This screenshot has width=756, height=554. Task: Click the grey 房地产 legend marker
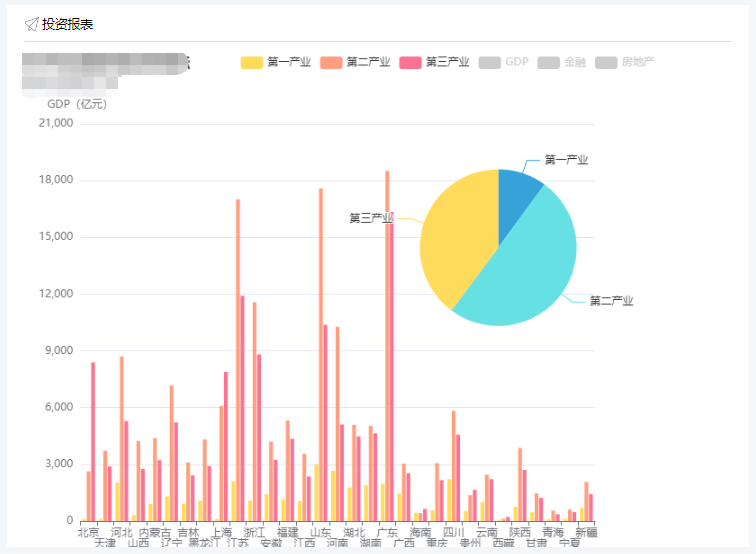(x=606, y=63)
